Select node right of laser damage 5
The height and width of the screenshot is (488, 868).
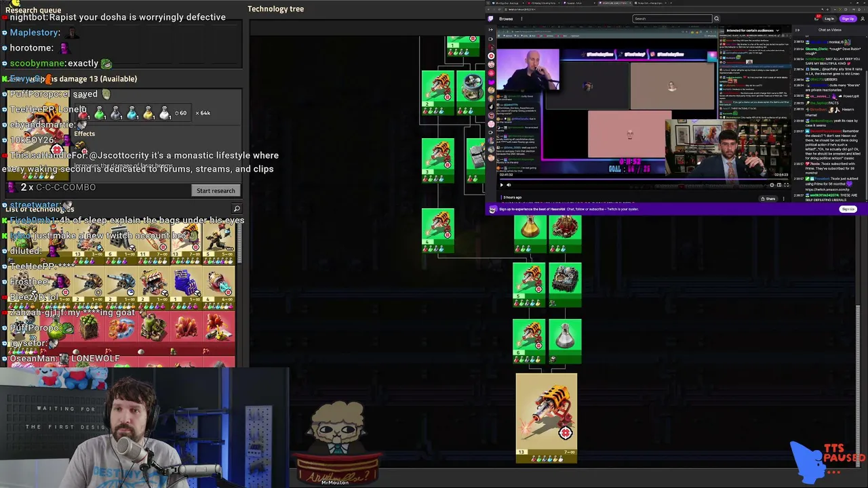(565, 285)
